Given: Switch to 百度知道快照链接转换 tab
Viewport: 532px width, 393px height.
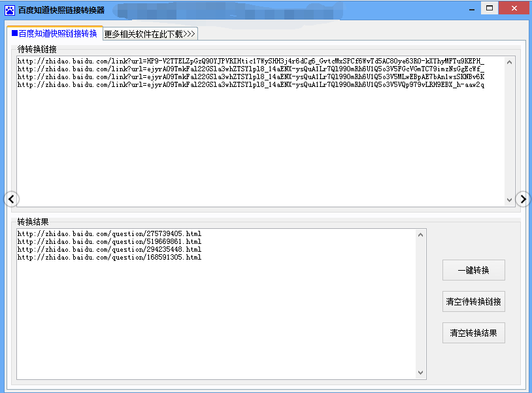Looking at the screenshot, I should (55, 33).
